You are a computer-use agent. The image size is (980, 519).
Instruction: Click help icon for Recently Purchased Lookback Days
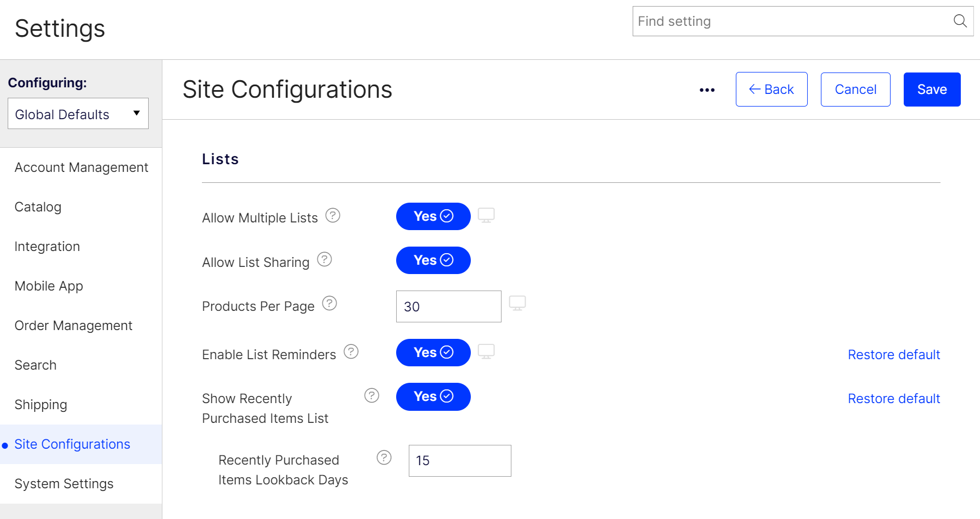click(x=384, y=457)
